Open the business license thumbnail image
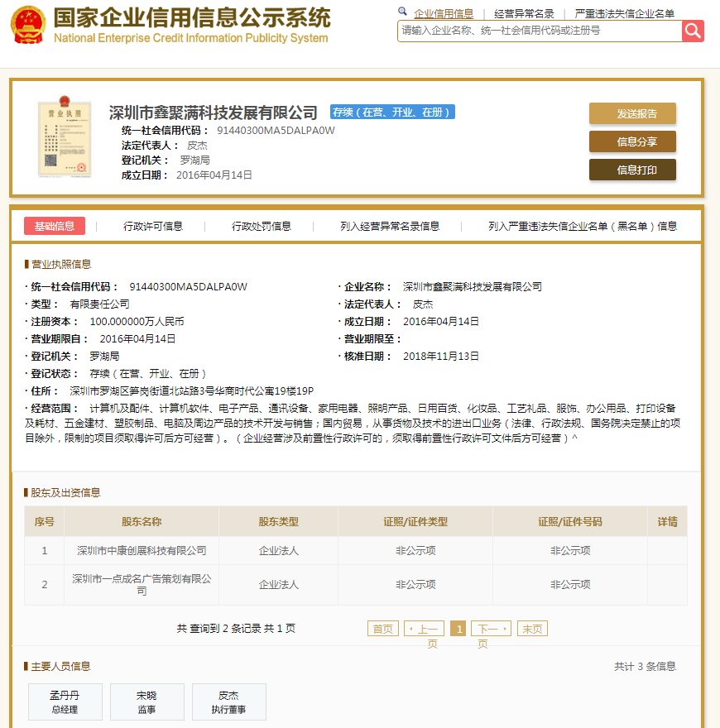 (63, 138)
